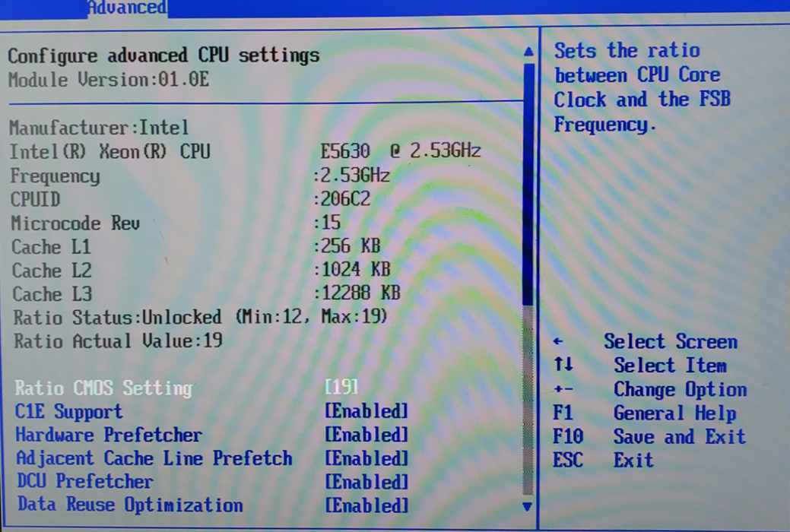
Task: Click the E5630 @ 2.53GHz model text
Action: pos(401,150)
